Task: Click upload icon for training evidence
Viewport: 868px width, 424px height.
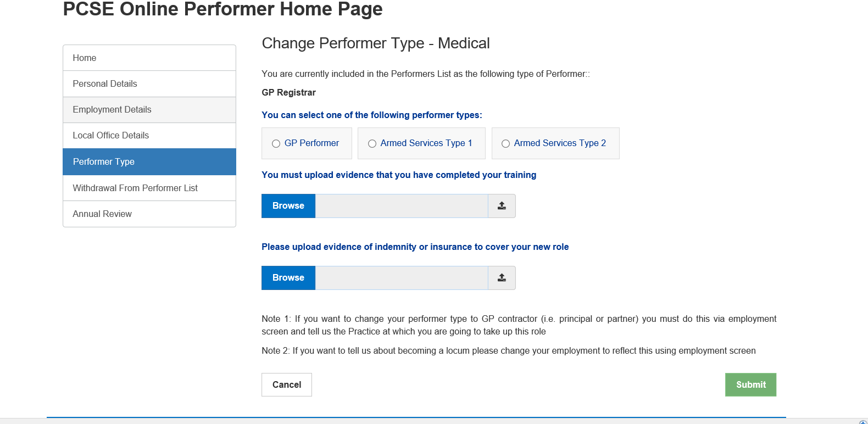Action: 502,206
